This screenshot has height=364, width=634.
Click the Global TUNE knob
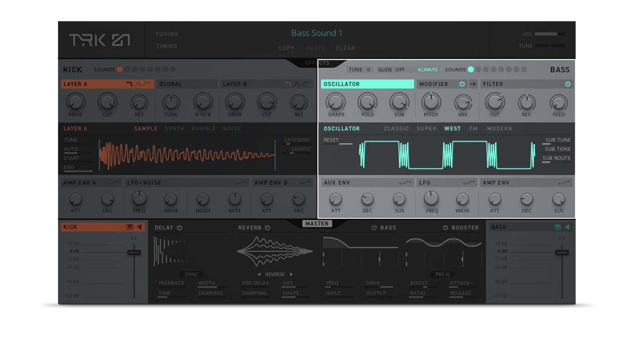pos(171,102)
